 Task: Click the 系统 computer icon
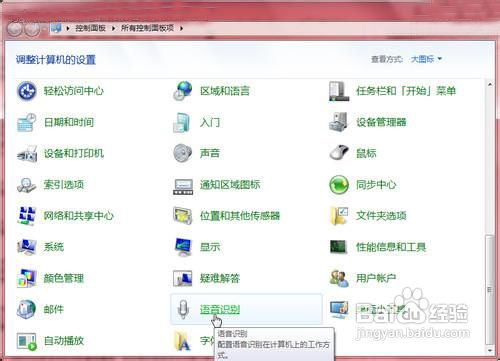(27, 247)
